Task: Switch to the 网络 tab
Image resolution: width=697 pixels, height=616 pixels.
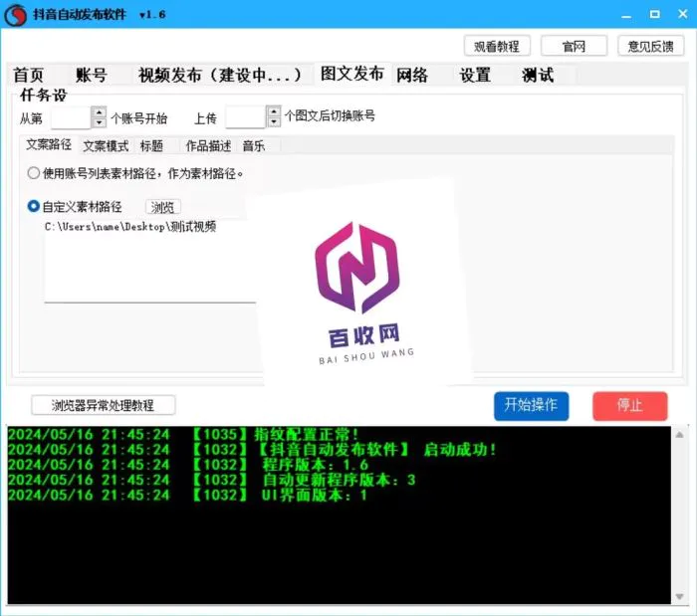Action: (412, 75)
